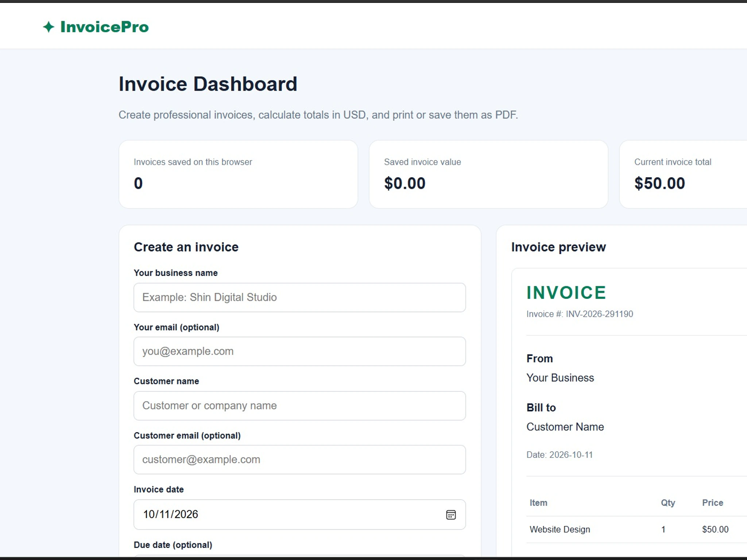Click the saved invoices count "0"
Viewport: 747px width, 560px height.
138,183
